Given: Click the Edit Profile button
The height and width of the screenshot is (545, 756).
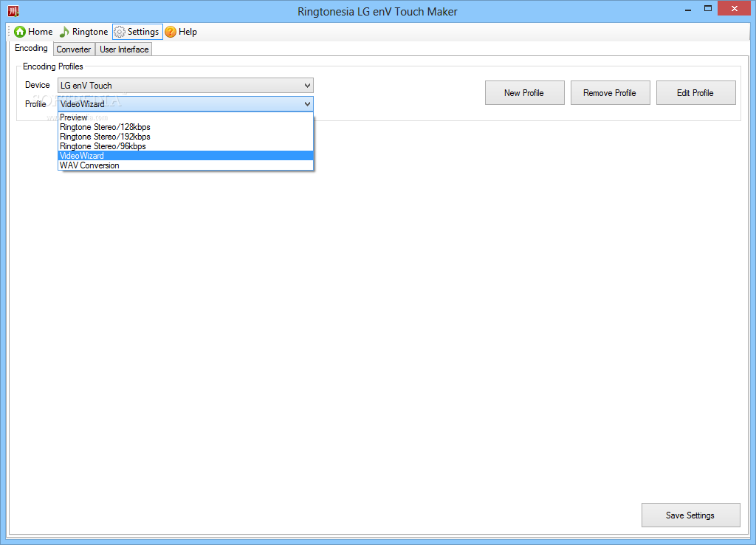Looking at the screenshot, I should (x=695, y=92).
